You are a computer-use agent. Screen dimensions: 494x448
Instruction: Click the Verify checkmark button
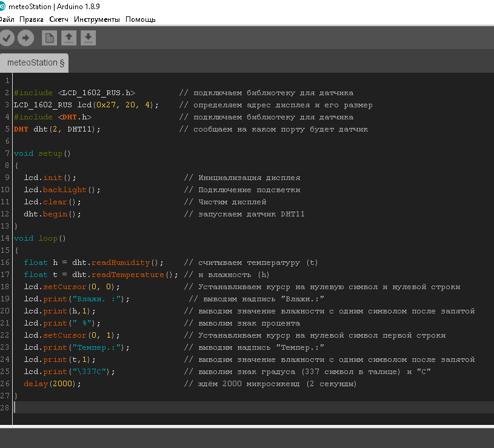7,38
